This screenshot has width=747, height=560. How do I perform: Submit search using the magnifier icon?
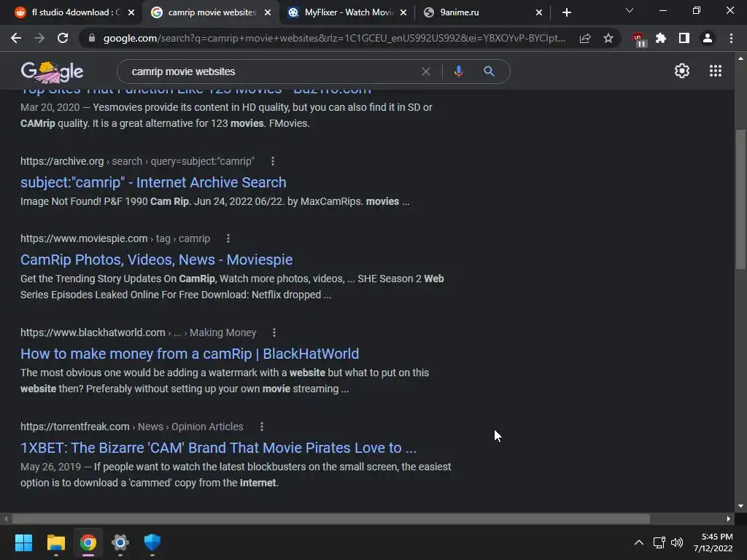489,71
